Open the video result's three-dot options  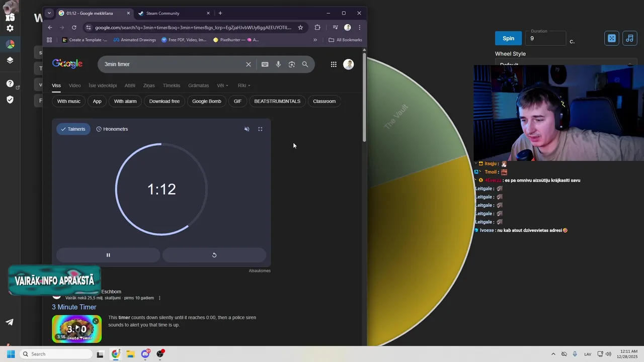coord(160,298)
